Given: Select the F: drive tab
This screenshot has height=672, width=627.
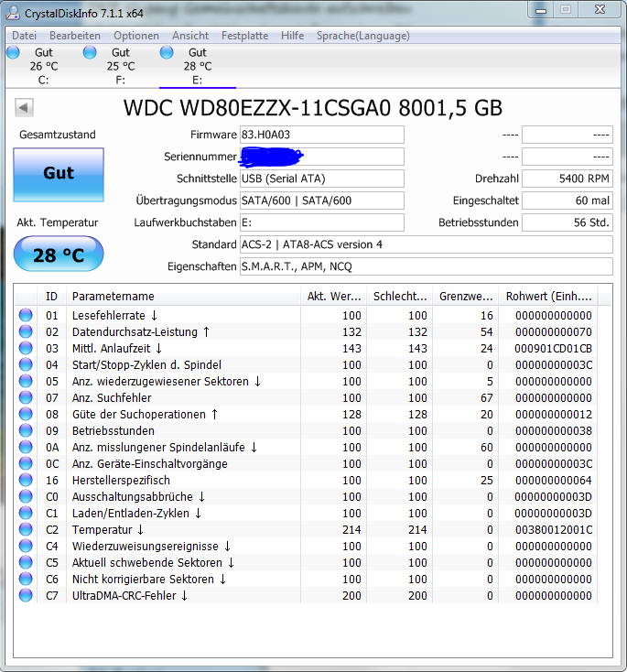Looking at the screenshot, I should tap(121, 67).
